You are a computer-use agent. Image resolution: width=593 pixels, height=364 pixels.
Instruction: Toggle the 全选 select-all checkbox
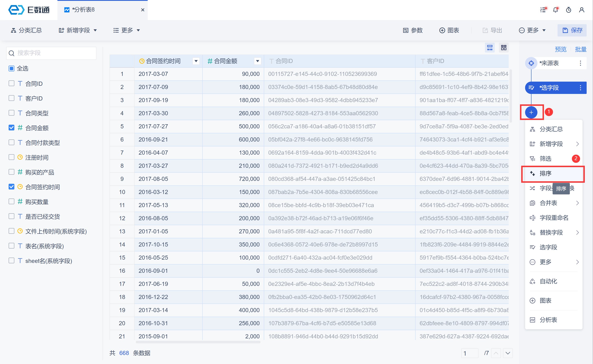point(11,68)
